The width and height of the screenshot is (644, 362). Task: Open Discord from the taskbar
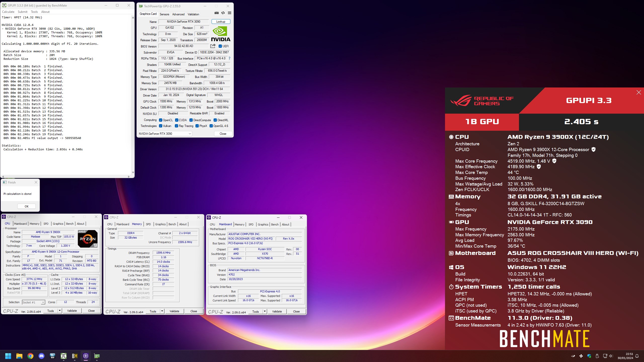(x=42, y=356)
